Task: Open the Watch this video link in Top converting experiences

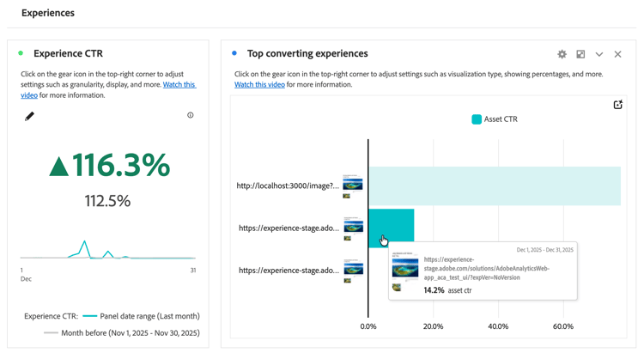Action: (259, 85)
